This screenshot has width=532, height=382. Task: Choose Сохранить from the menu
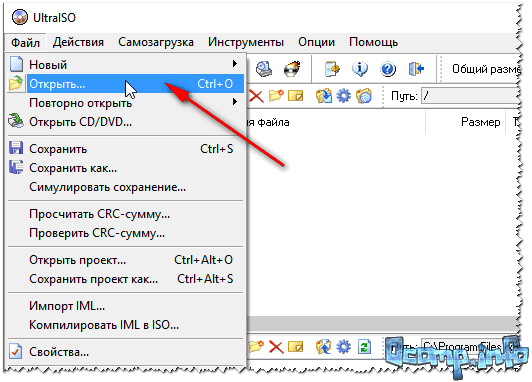pos(126,149)
